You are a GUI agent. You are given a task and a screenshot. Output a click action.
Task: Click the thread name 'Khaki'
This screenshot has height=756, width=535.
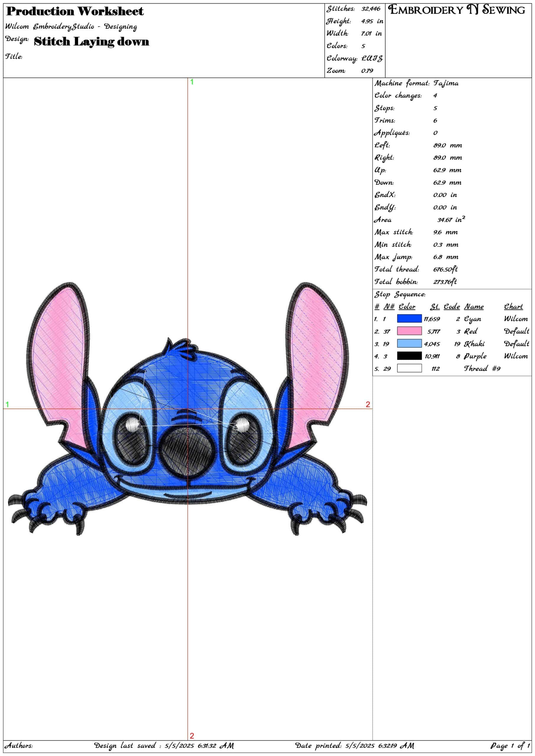(474, 344)
